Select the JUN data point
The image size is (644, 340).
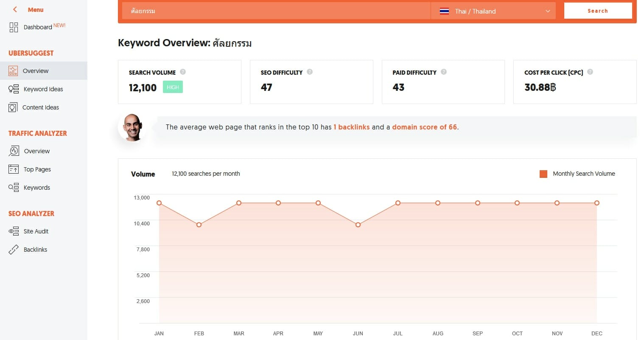point(358,225)
